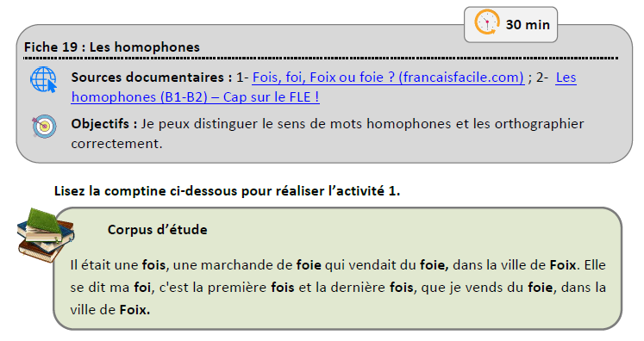Screen dimensions: 644x341
Task: Click the word "correctement." in the objectives
Action: pos(116,144)
